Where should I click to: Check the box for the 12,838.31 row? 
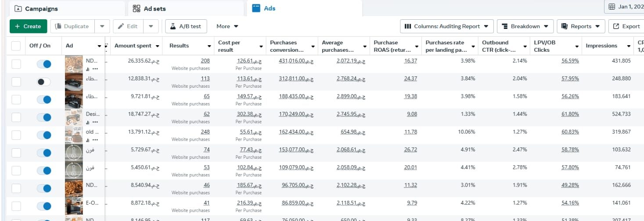point(16,82)
